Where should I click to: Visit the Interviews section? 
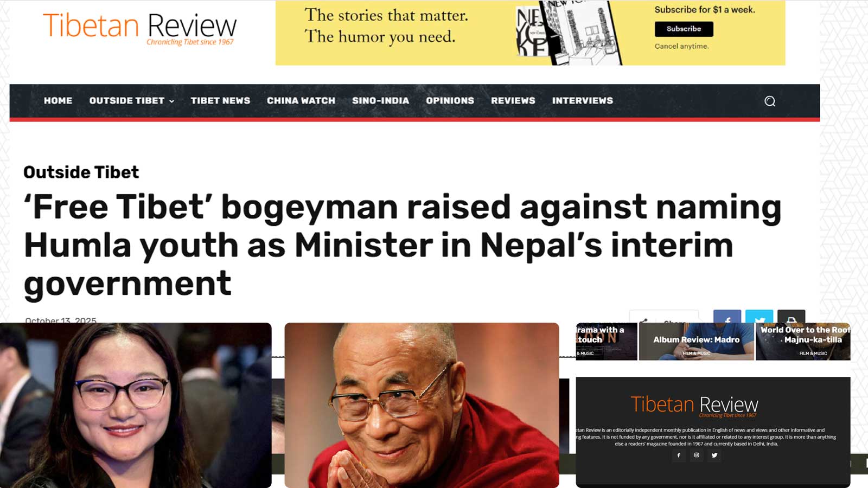[582, 100]
